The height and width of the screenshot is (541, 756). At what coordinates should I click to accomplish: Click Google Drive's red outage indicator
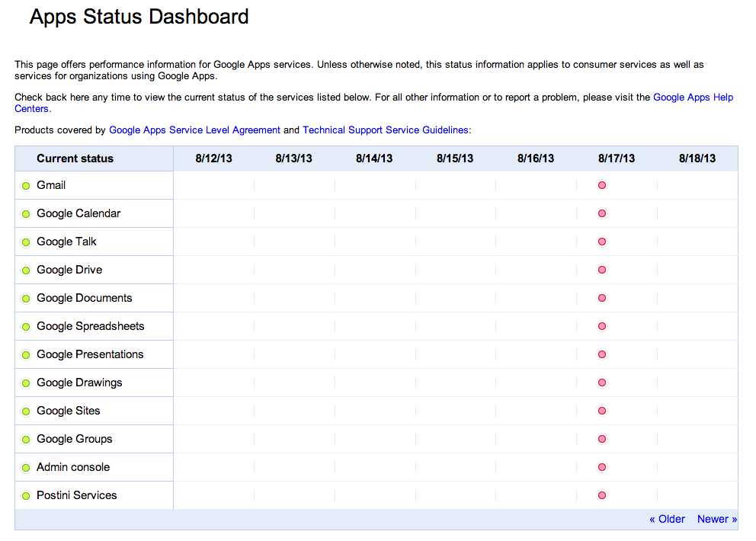pos(602,270)
